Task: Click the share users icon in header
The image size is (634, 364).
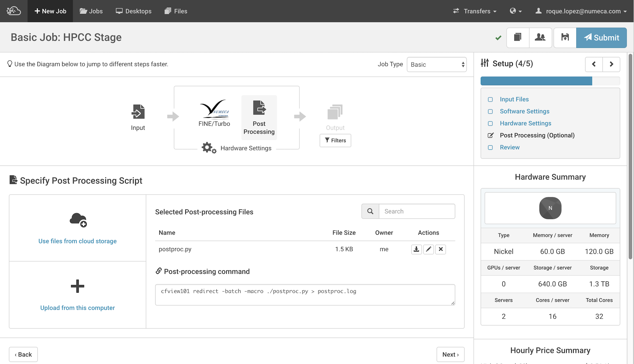Action: click(x=540, y=37)
